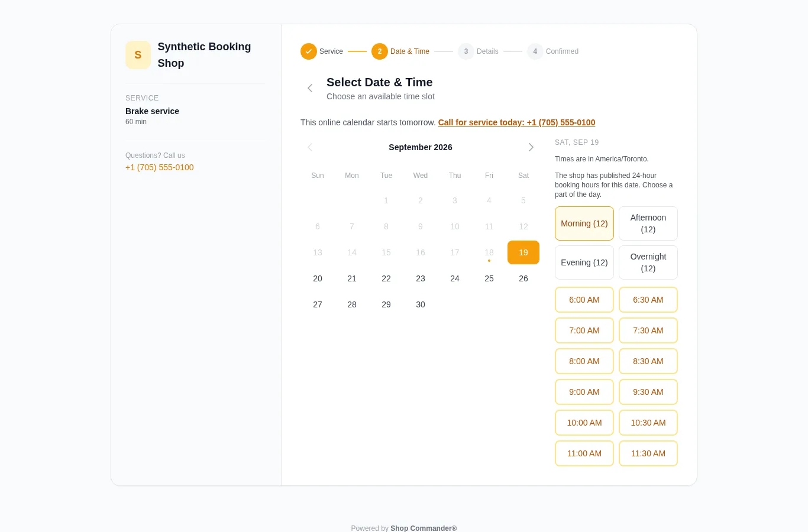Screen dimensions: 808x532
Task: Click the Brake service label
Action: pyautogui.click(x=152, y=111)
